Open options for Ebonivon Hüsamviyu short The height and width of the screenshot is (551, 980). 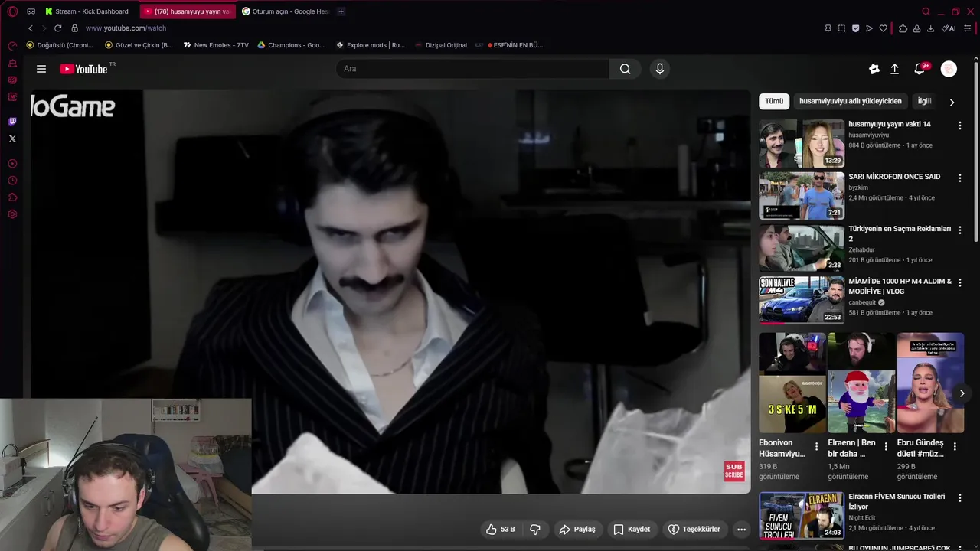coord(817,446)
